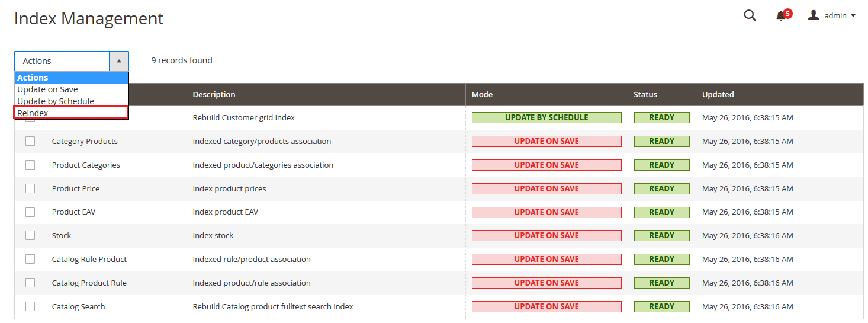This screenshot has height=323, width=868.
Task: Check the Catalog Search index checkbox
Action: click(x=30, y=306)
